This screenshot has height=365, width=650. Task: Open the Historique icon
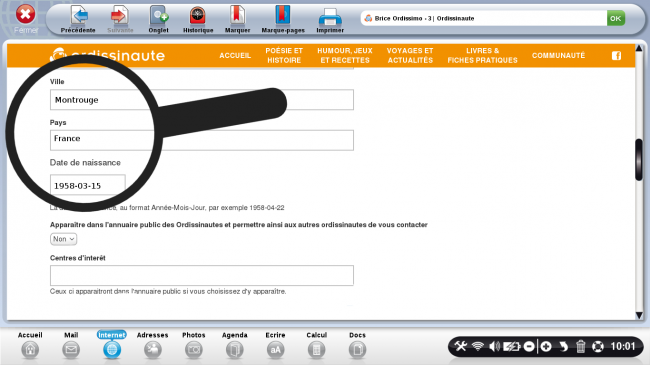198,16
